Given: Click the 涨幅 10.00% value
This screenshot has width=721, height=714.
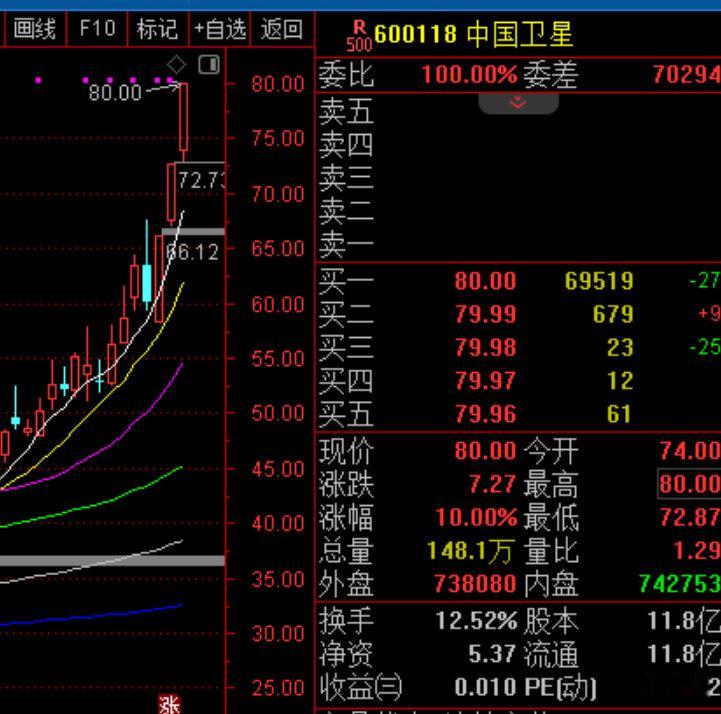Looking at the screenshot, I should pyautogui.click(x=476, y=517).
